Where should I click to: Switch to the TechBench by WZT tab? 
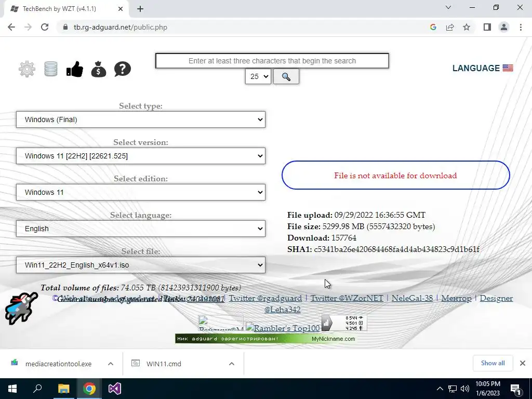[66, 9]
